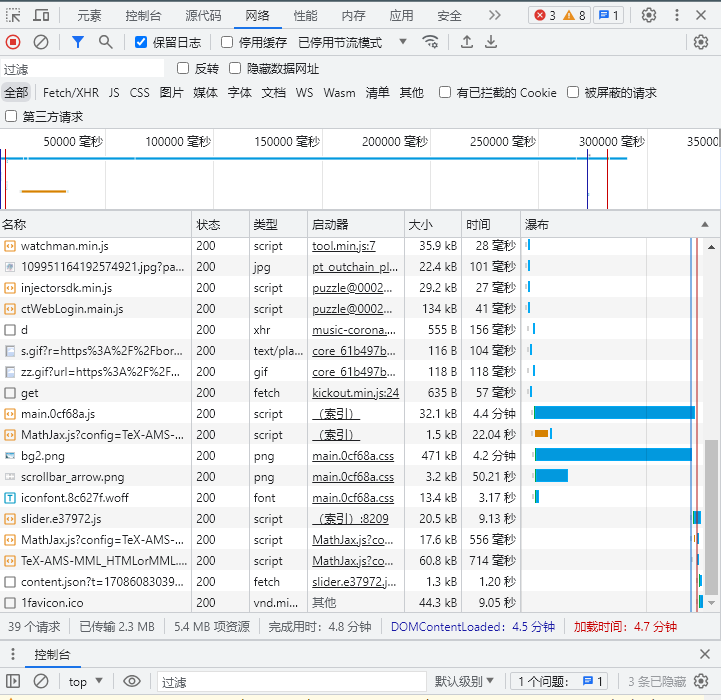Viewport: 721px width, 700px height.
Task: Filter requests by JS type
Action: 114,93
